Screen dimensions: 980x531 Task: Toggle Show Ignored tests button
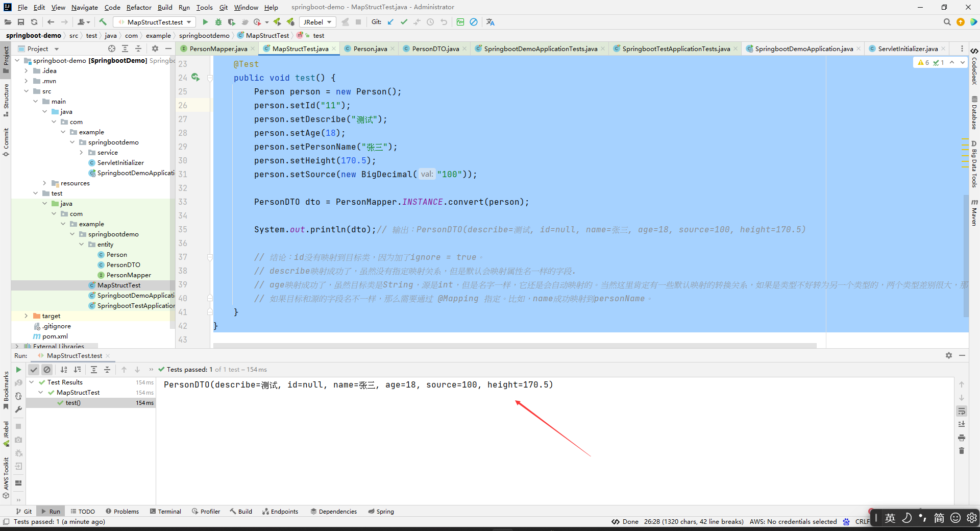(47, 370)
